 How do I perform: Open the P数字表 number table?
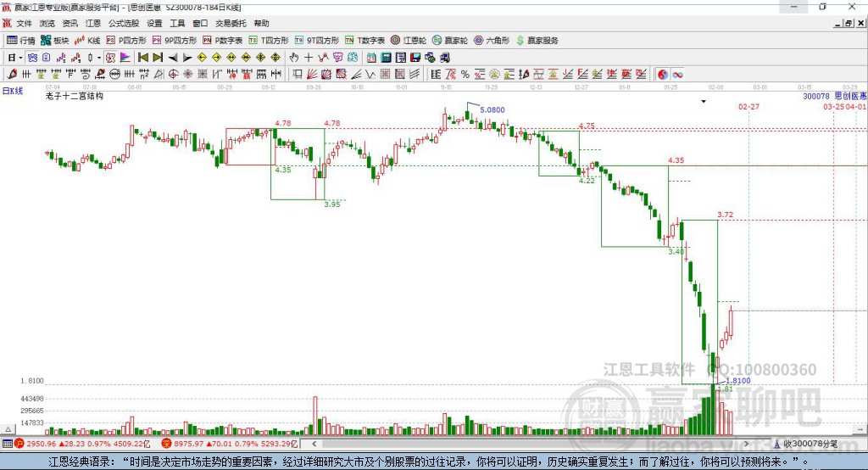[223, 41]
